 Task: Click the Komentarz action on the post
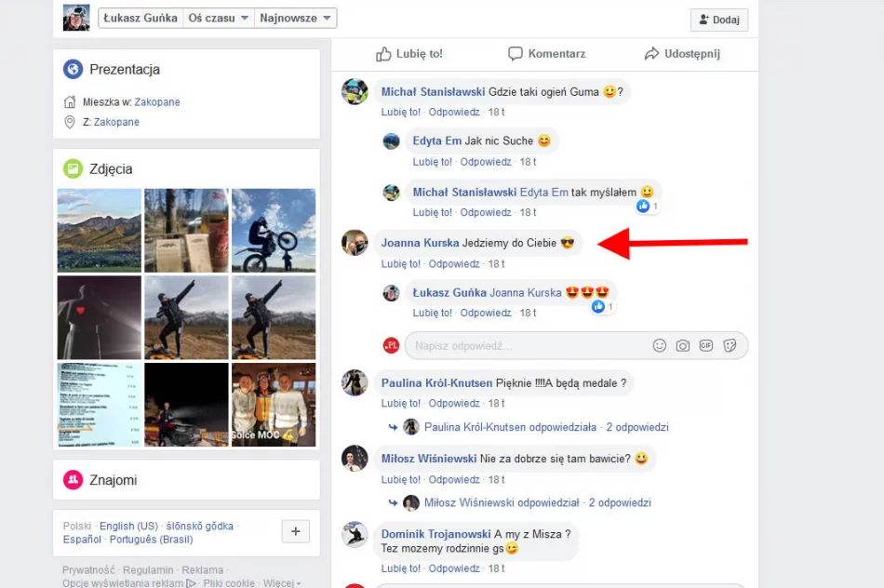(x=546, y=54)
